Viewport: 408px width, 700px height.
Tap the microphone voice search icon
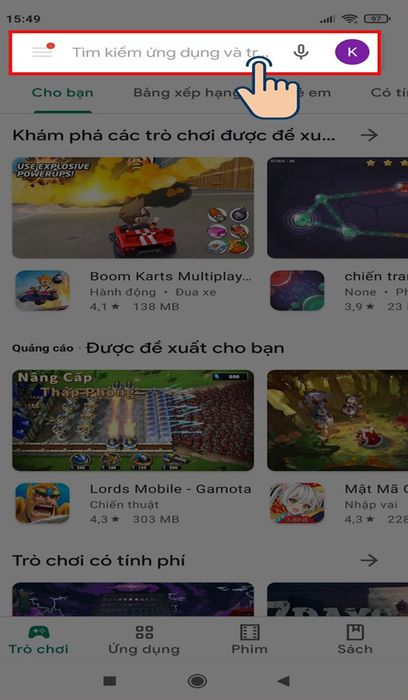[301, 52]
